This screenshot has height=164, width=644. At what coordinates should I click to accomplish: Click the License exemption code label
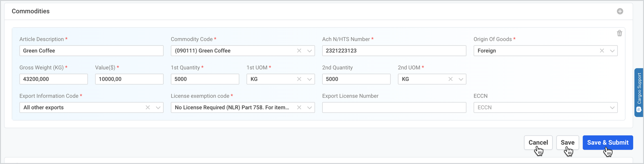tap(200, 96)
